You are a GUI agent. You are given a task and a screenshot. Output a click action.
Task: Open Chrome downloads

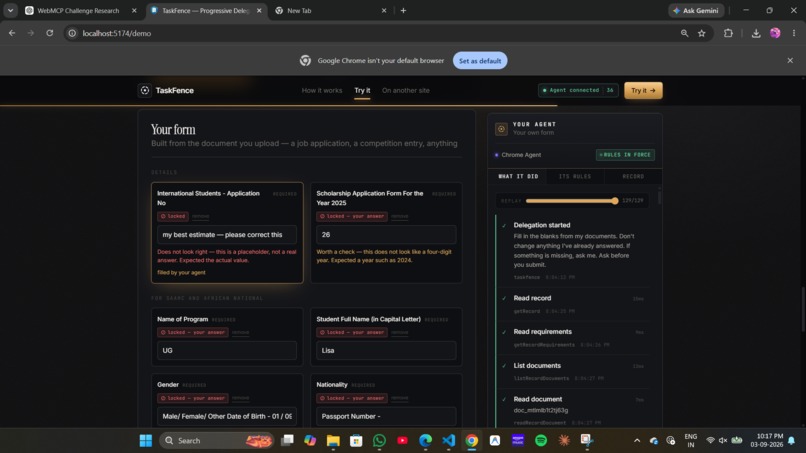756,33
